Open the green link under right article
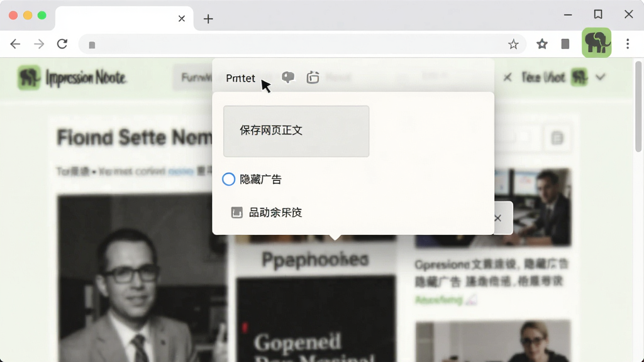 pos(438,300)
